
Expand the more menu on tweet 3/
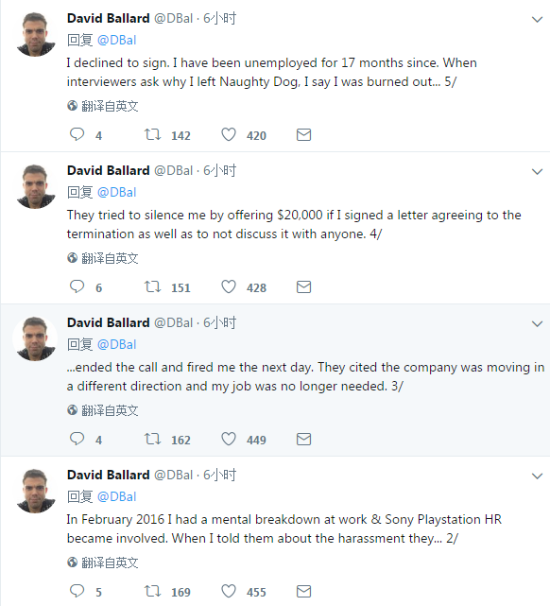(x=537, y=324)
